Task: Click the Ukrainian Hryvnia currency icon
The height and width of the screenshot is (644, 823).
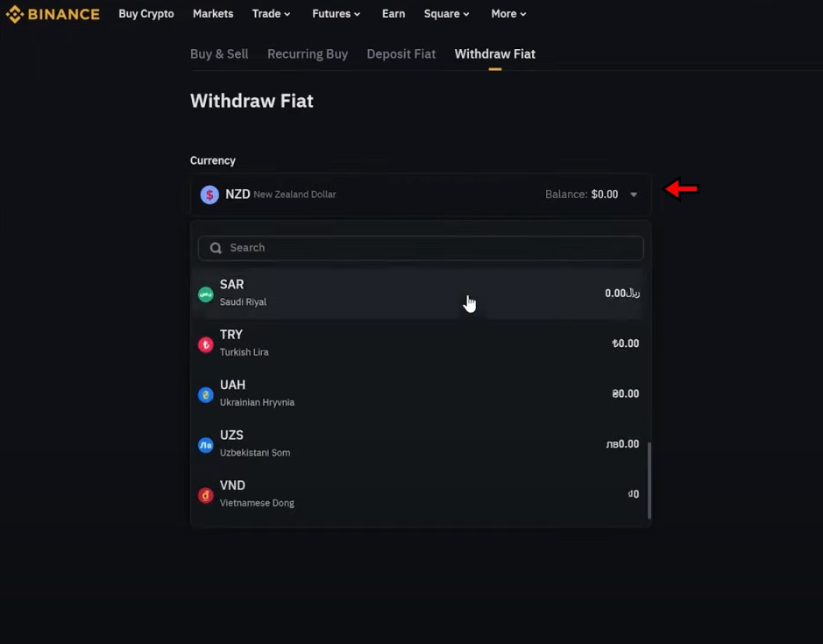Action: (205, 394)
